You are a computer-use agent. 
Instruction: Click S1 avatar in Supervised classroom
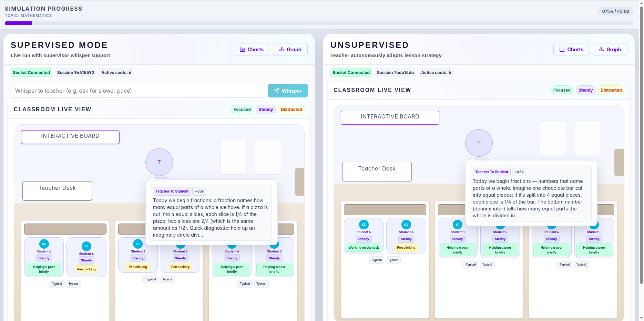click(x=138, y=244)
